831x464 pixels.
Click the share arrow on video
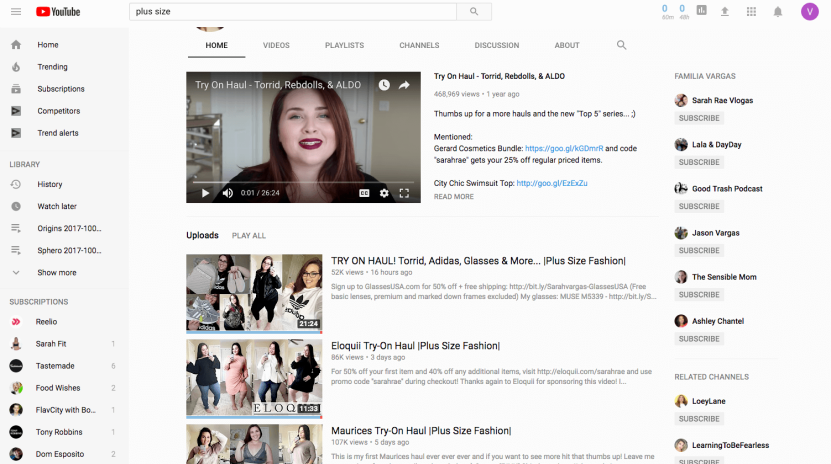(404, 85)
